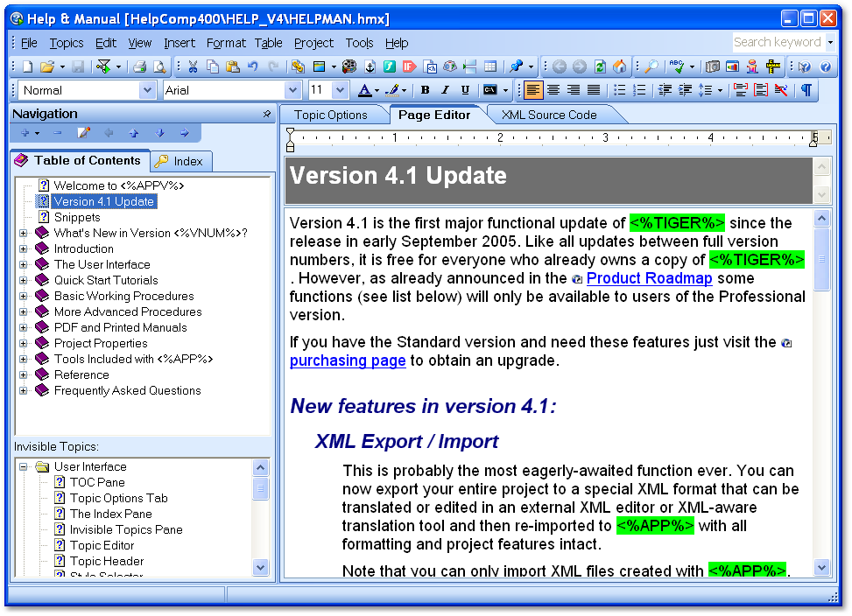Viewport: 852px width, 616px height.
Task: Click the font color A swatch
Action: click(365, 90)
